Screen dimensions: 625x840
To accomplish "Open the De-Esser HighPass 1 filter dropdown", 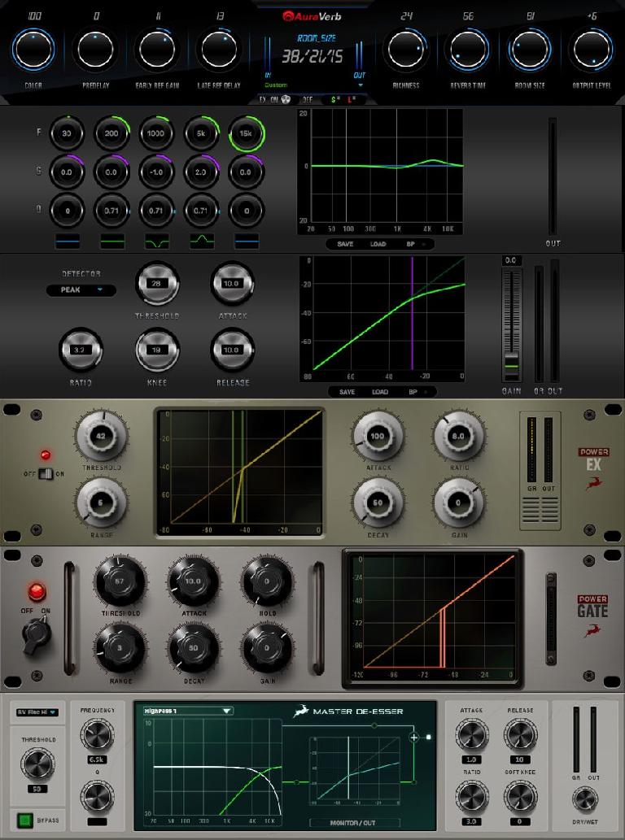I will pos(188,711).
